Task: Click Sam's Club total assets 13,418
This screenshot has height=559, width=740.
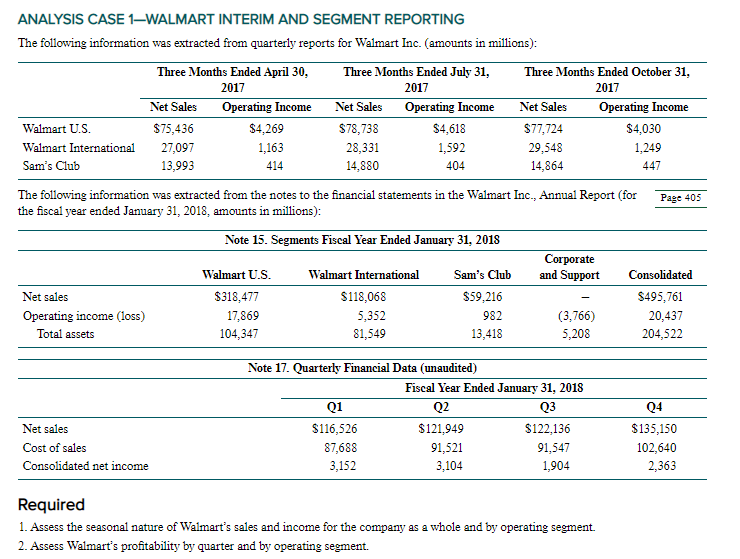Action: [487, 334]
